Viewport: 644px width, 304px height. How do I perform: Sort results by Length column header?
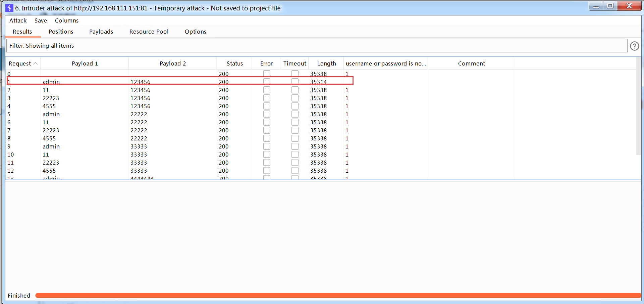tap(326, 63)
